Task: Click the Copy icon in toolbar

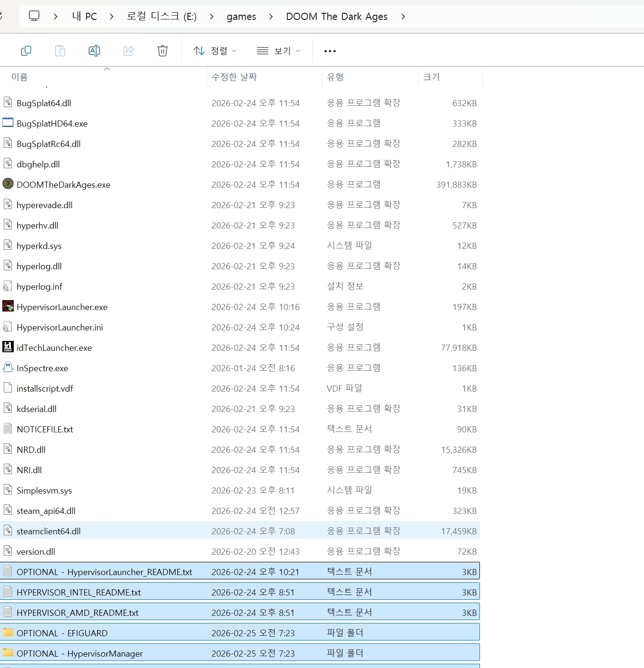Action: tap(26, 51)
